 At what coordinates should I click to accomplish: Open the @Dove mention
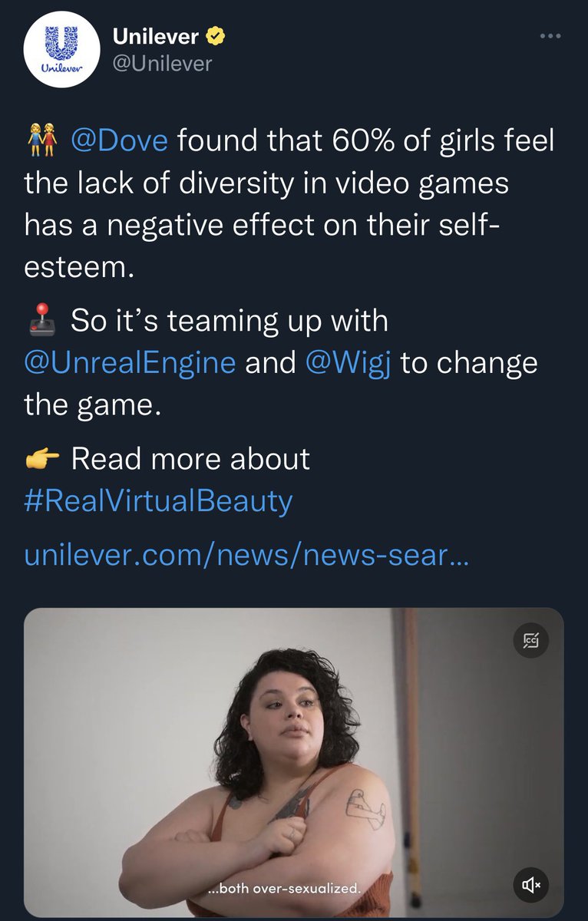[x=124, y=142]
